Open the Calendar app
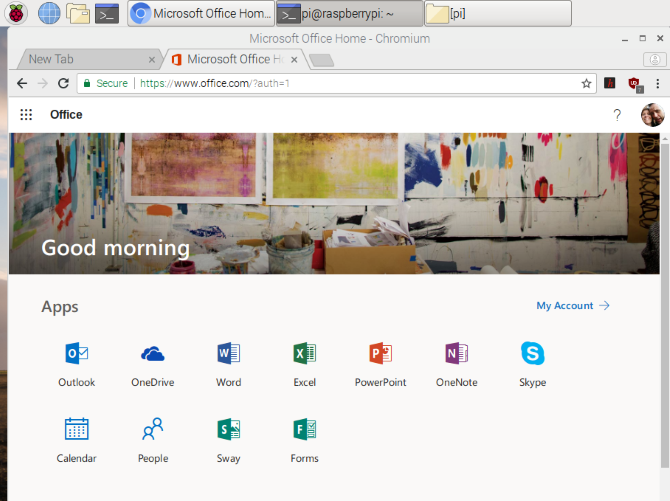This screenshot has width=670, height=501. pyautogui.click(x=76, y=430)
